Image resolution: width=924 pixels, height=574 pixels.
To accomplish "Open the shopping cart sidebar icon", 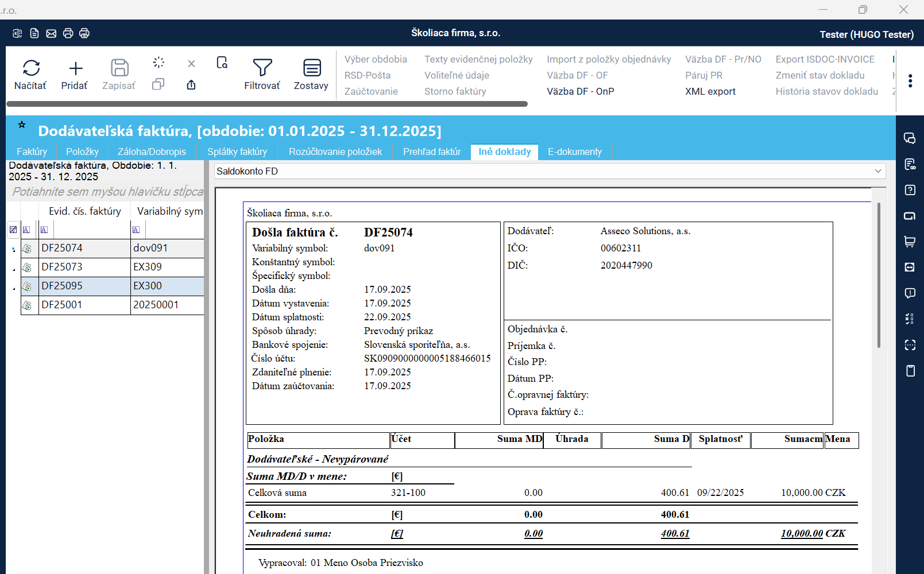I will click(910, 242).
